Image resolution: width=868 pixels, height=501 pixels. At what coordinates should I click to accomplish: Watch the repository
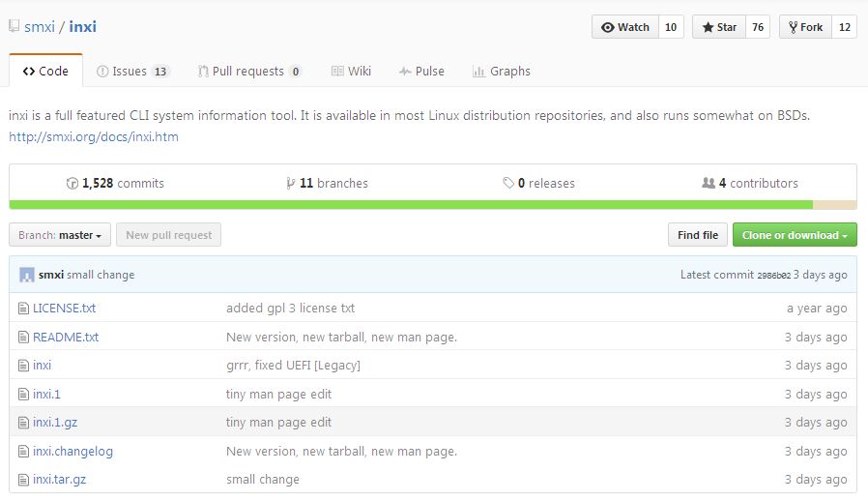click(x=625, y=27)
